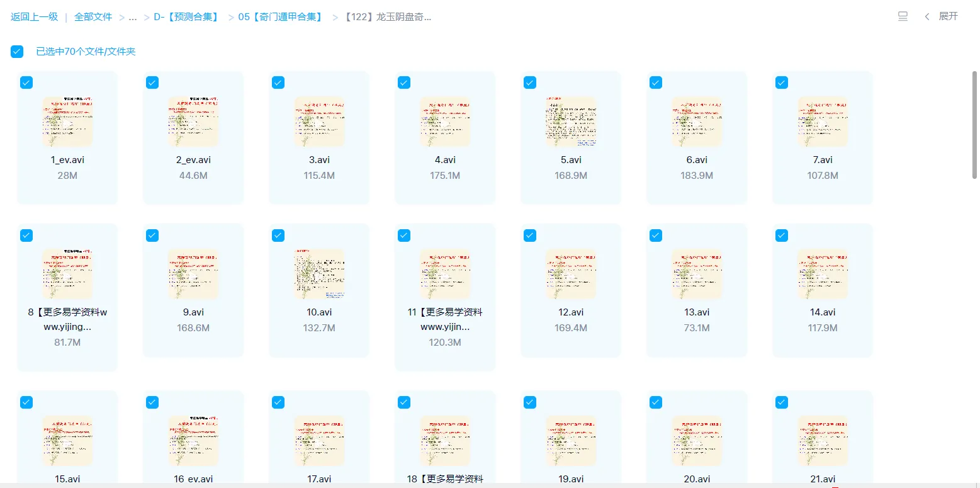Switch to list view using the top-right icon

[x=902, y=17]
